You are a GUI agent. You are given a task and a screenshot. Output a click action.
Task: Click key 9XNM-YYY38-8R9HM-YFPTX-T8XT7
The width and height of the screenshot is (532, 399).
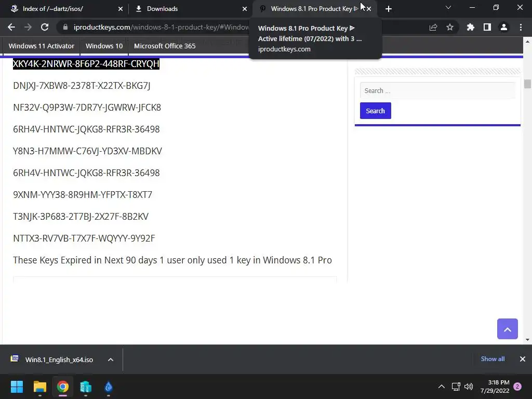click(x=83, y=194)
